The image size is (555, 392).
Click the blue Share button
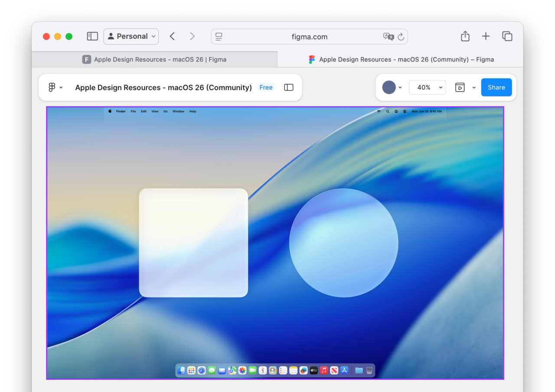coord(496,87)
